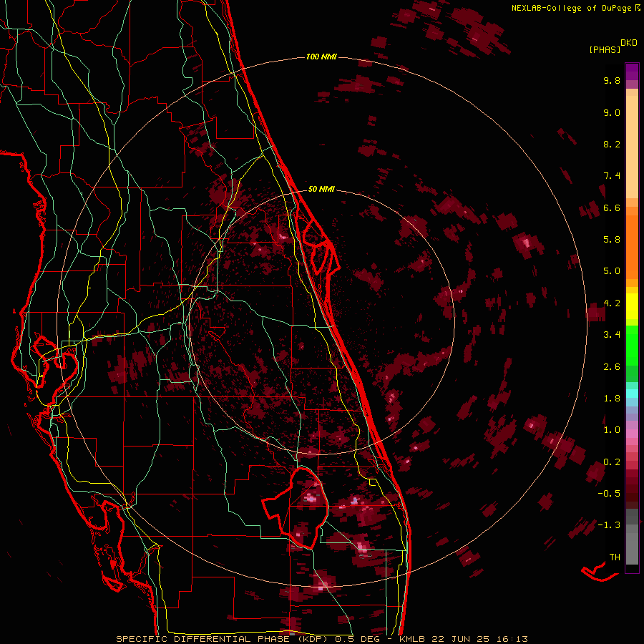Click the 0.2 value on the color scale
The image size is (644, 644).
tap(612, 462)
